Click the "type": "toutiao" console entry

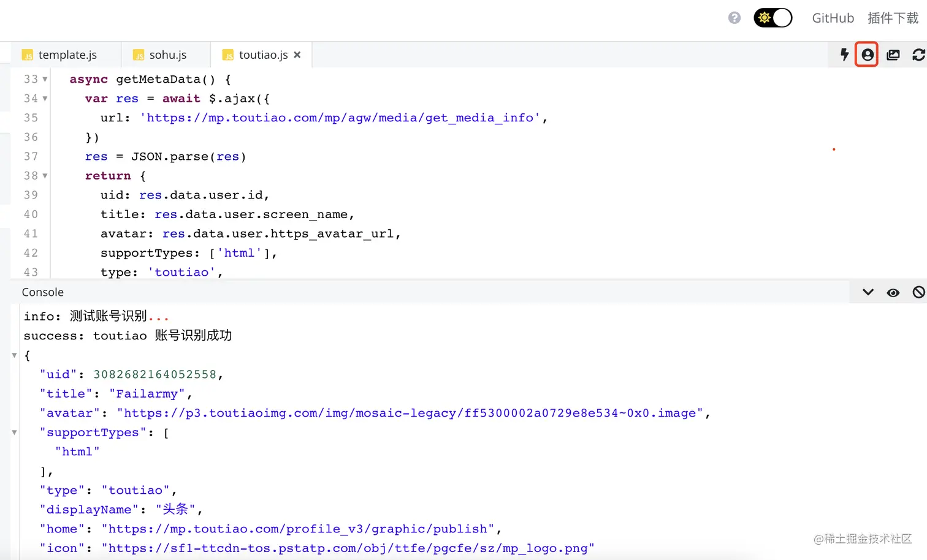[108, 490]
